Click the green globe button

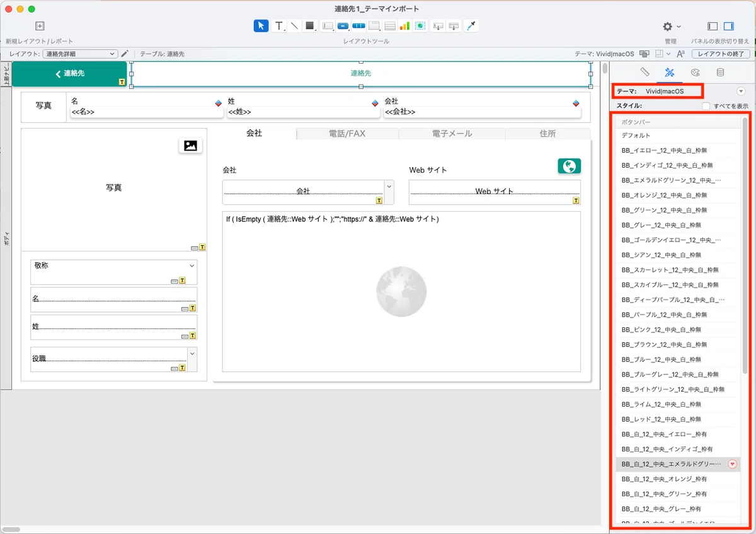pos(570,166)
